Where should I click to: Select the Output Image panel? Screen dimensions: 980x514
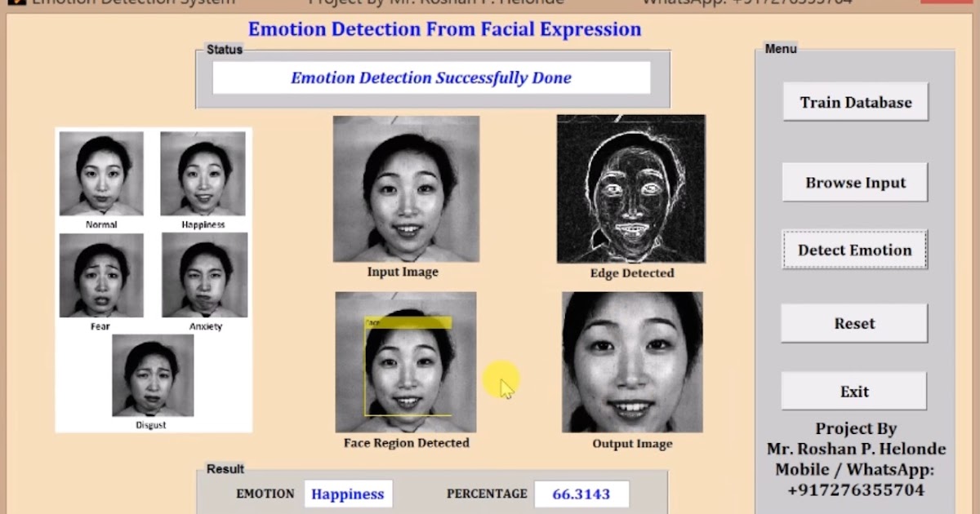tap(630, 363)
